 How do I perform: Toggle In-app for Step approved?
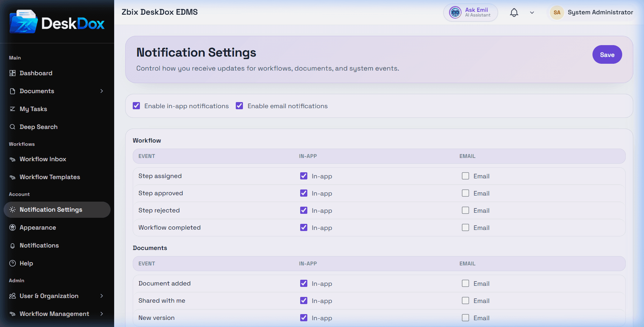pyautogui.click(x=304, y=193)
